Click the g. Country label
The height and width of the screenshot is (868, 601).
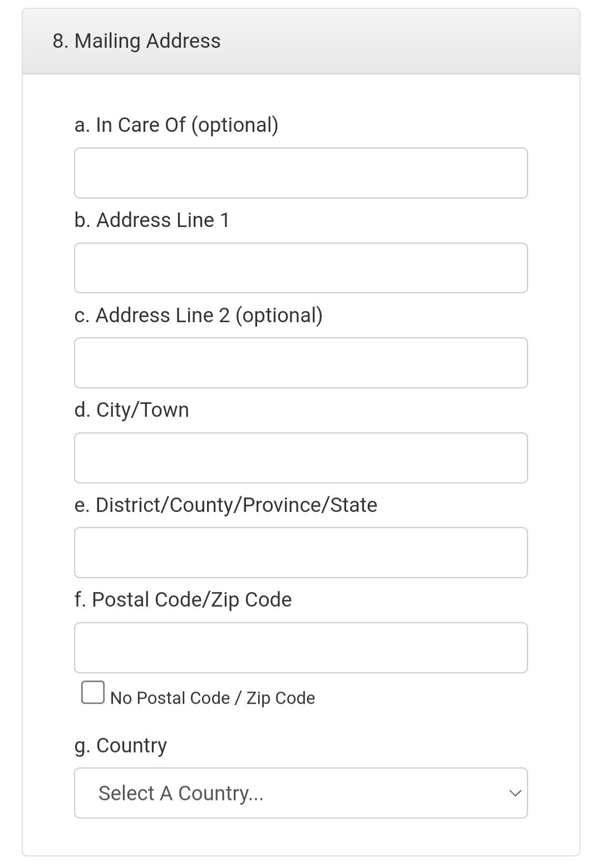point(120,745)
